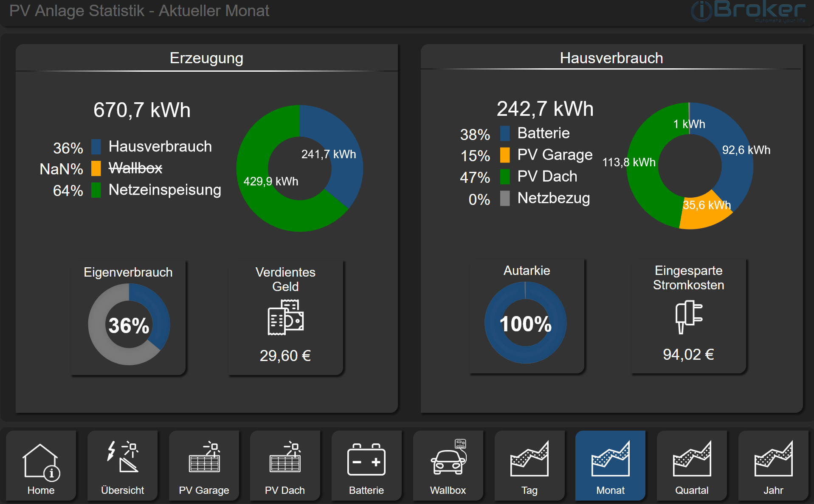Screen dimensions: 814x504
Task: Open the PV Garage solar panel icon
Action: pos(204,458)
